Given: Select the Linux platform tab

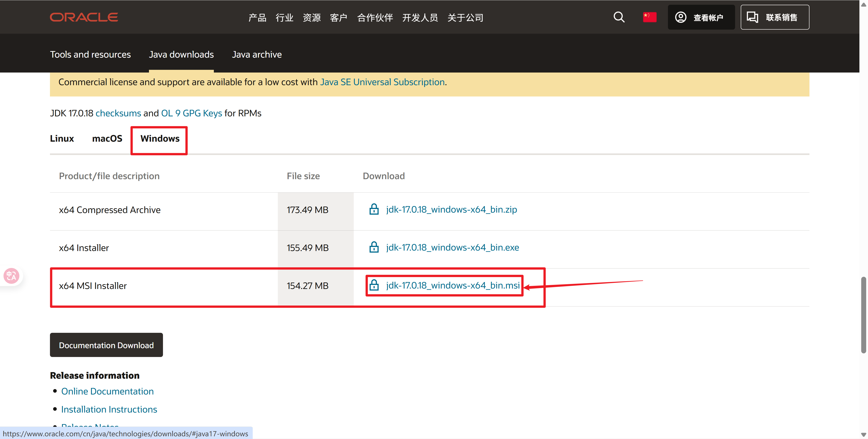Looking at the screenshot, I should (x=62, y=139).
